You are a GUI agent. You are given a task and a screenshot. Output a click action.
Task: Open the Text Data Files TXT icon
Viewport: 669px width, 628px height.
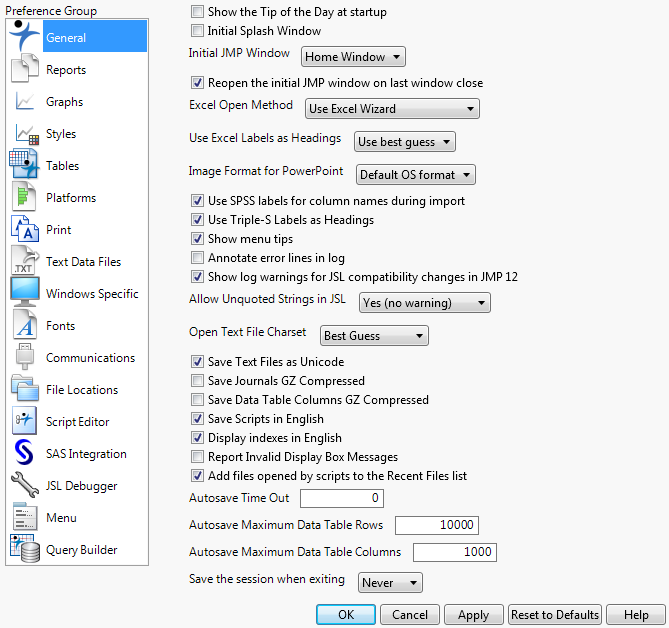click(25, 260)
